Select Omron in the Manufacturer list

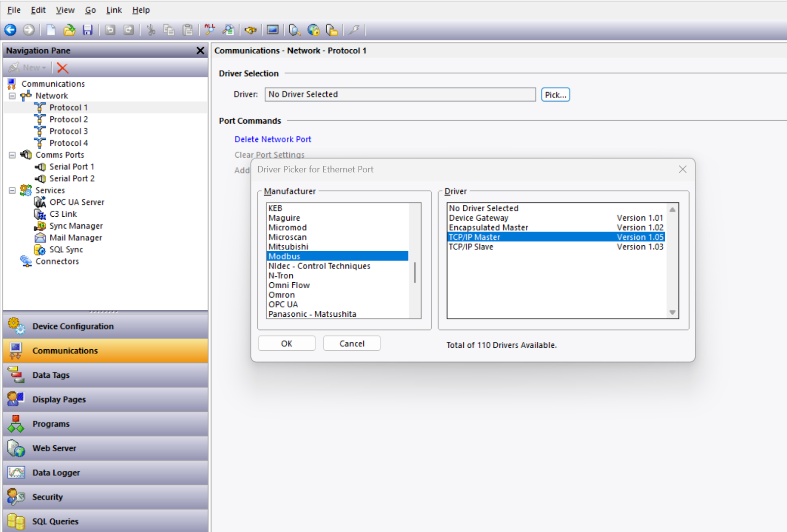(281, 295)
